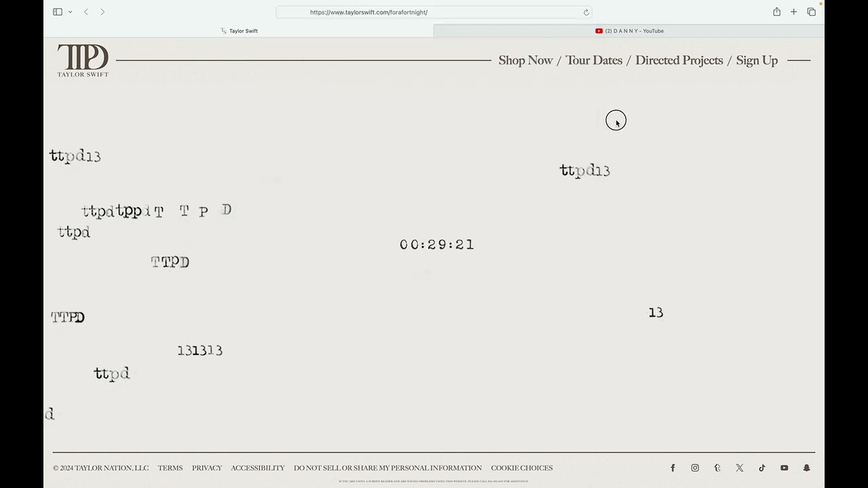Go back to the previous page
The height and width of the screenshot is (488, 868).
pyautogui.click(x=86, y=12)
